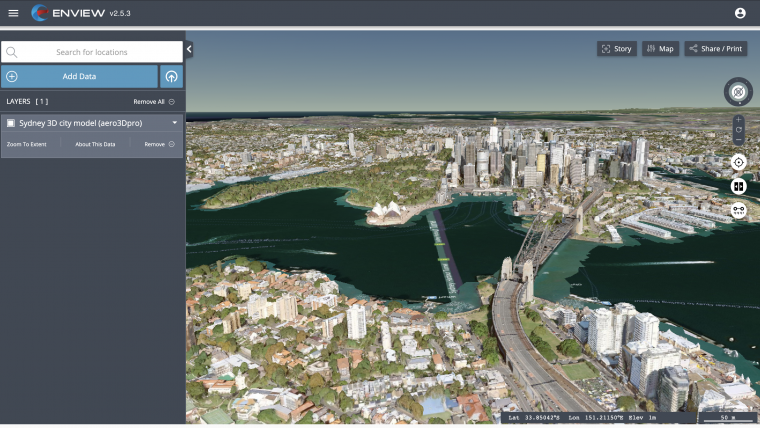Expand the Sydney 3D city model dropdown arrow
Screen dimensions: 760x428
pos(174,123)
